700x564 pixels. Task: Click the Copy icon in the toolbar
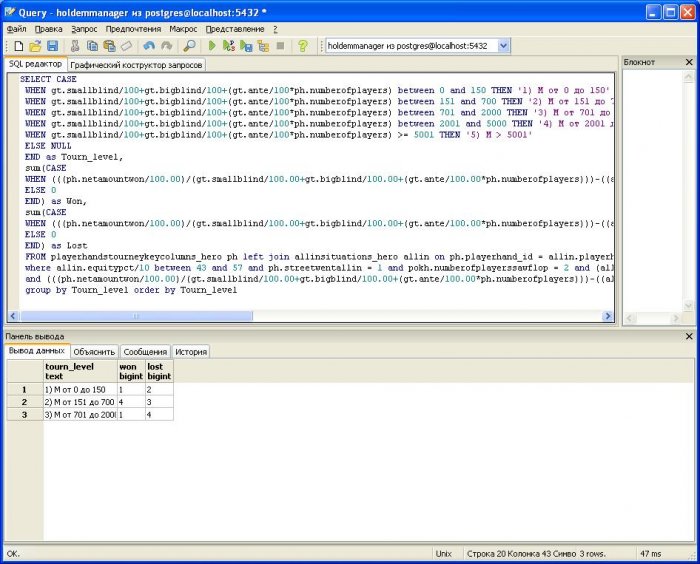tap(92, 46)
